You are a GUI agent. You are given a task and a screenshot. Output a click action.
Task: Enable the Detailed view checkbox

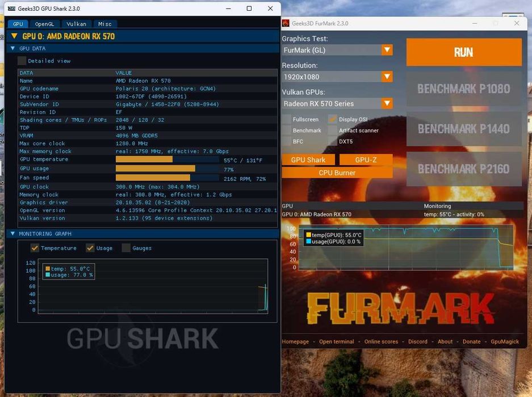[22, 61]
